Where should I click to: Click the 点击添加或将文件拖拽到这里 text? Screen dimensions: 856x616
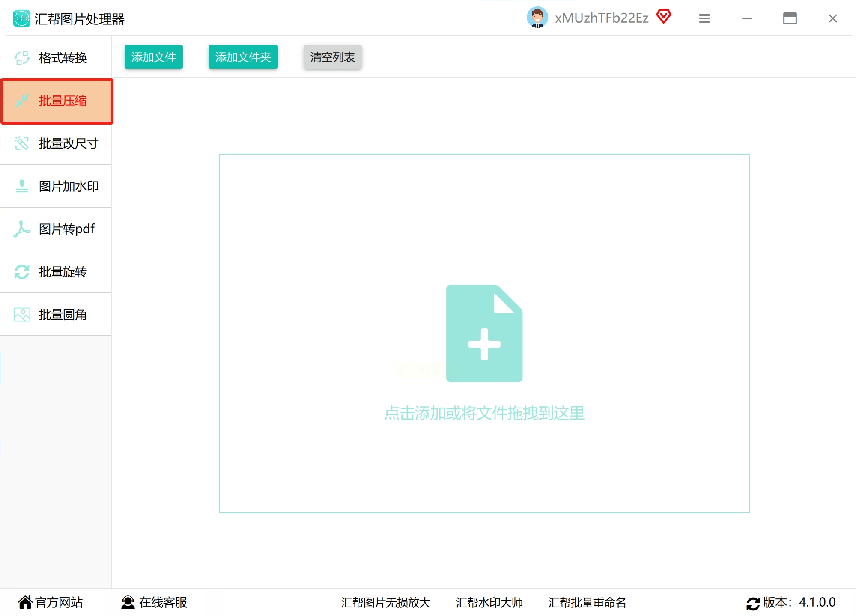[x=484, y=413]
